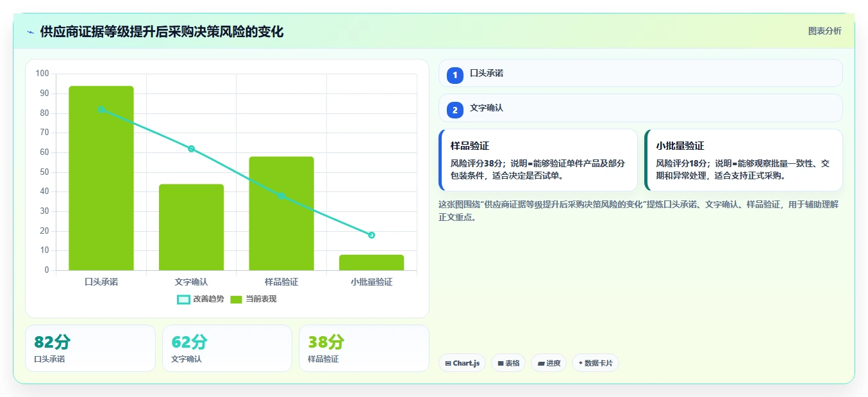Image resolution: width=868 pixels, height=397 pixels.
Task: Select the 样品验证 green bar
Action: pos(281,213)
